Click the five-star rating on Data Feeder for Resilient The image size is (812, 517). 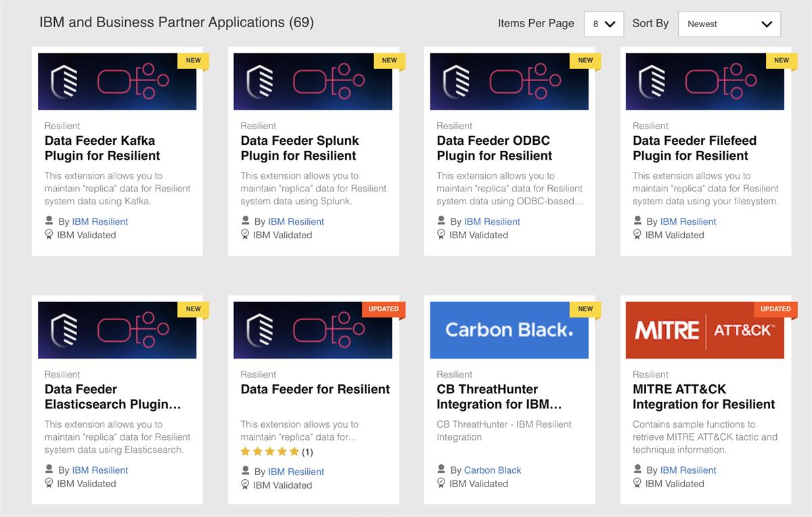point(270,451)
